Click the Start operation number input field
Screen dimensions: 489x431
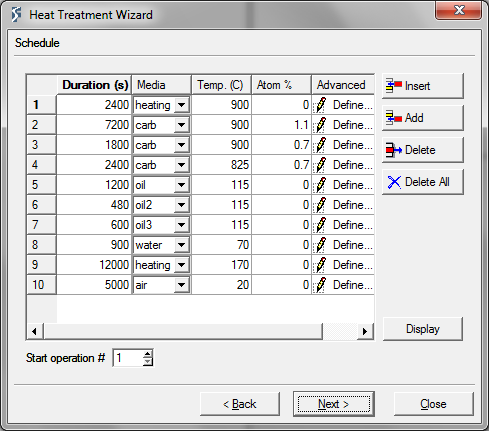129,358
